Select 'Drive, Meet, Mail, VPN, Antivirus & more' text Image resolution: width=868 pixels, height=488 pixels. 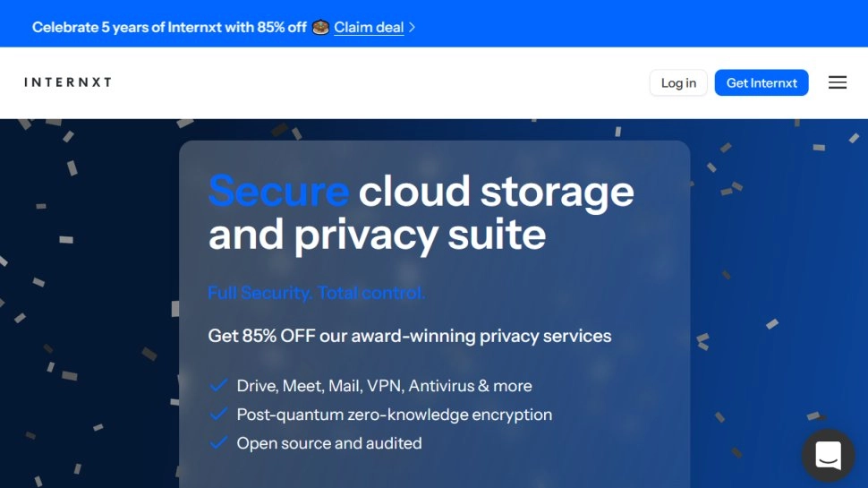point(384,386)
